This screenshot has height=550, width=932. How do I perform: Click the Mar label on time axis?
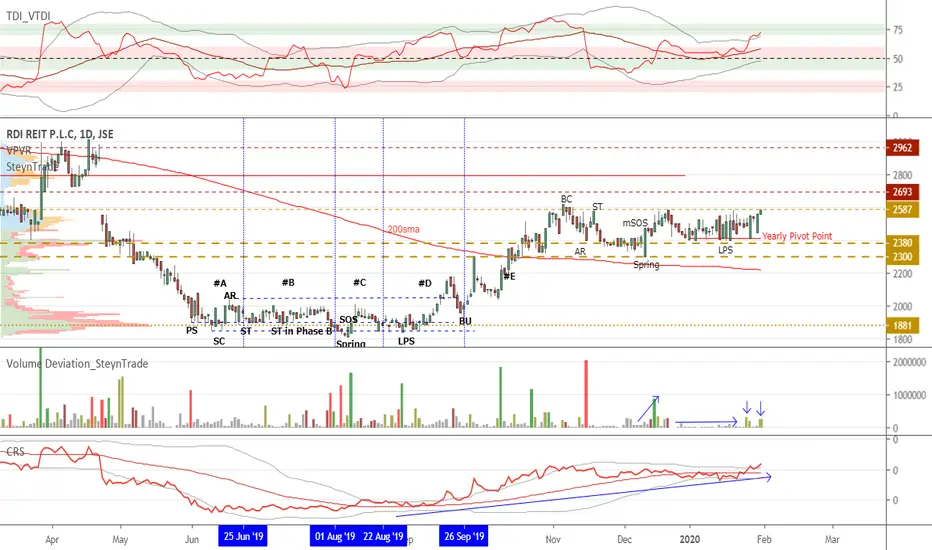coord(832,539)
